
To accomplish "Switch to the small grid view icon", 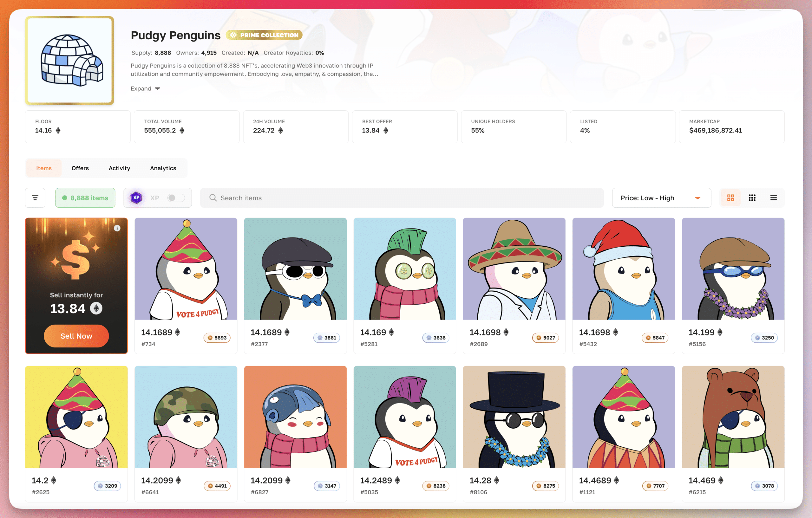I will [752, 198].
